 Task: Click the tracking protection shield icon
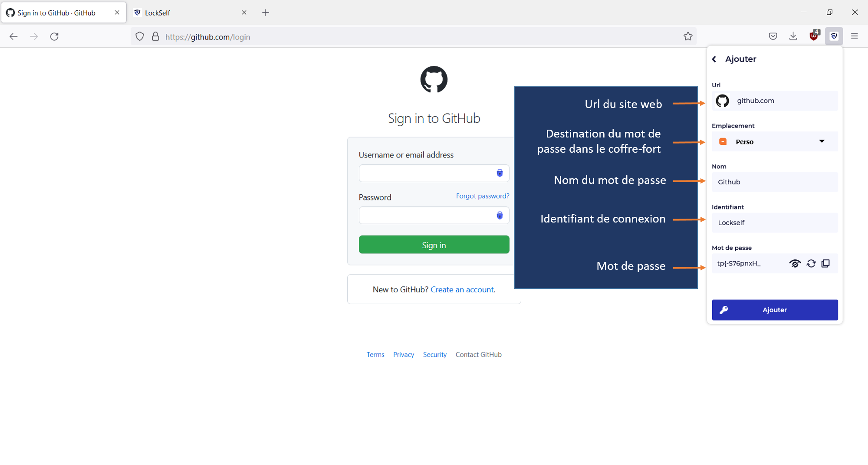click(140, 36)
